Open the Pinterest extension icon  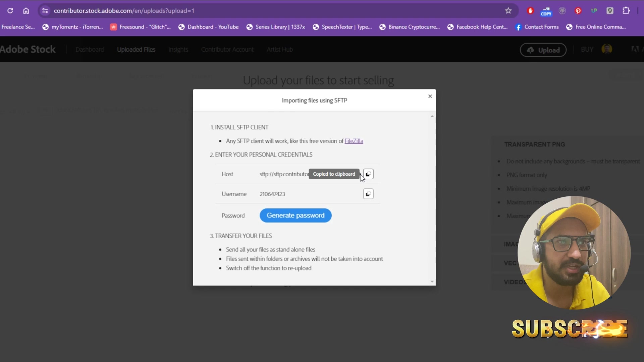pos(578,11)
